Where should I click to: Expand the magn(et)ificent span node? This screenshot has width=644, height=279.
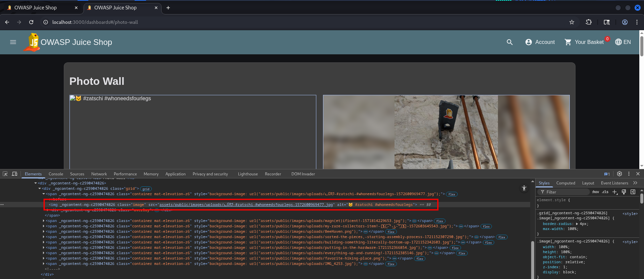[44, 221]
